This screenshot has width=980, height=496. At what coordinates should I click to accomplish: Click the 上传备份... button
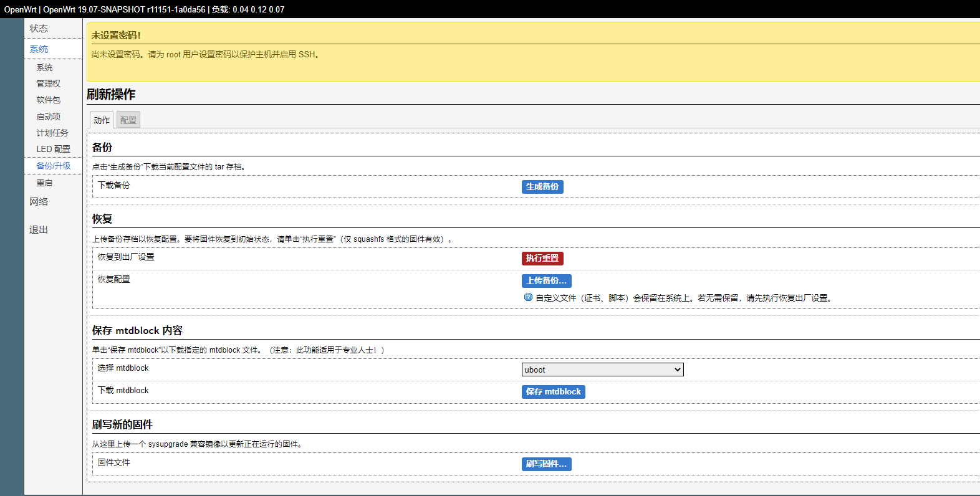point(547,280)
